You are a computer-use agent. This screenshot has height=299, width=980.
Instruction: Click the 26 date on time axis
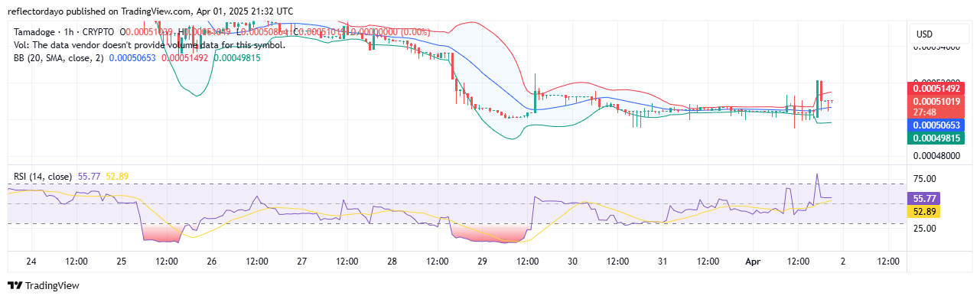tap(212, 262)
